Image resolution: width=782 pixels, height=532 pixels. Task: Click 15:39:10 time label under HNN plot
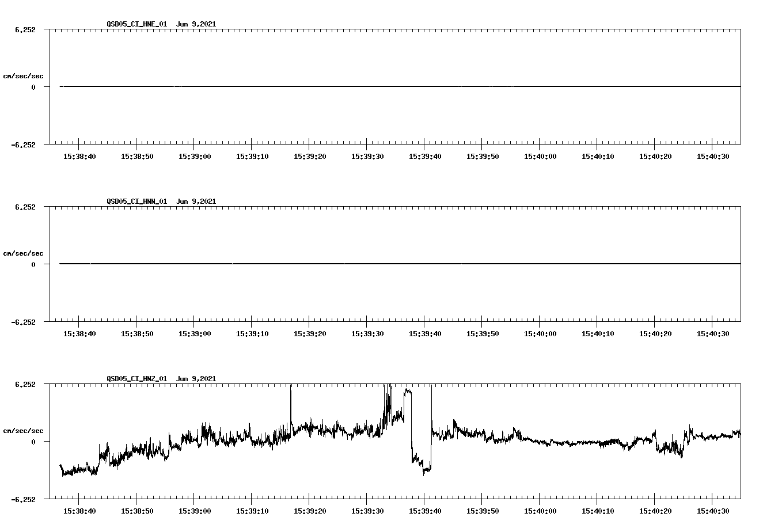[x=252, y=334]
